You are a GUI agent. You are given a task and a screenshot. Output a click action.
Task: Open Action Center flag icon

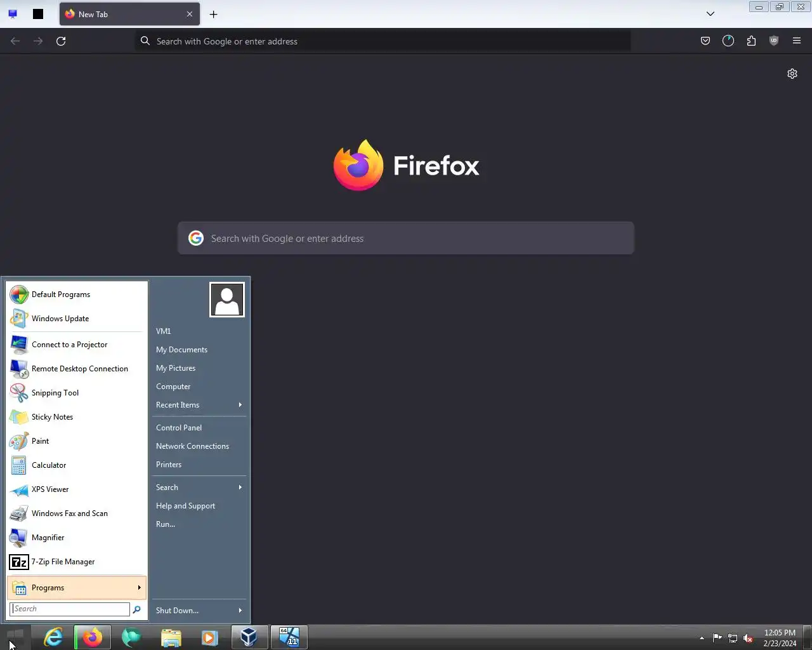tap(717, 638)
